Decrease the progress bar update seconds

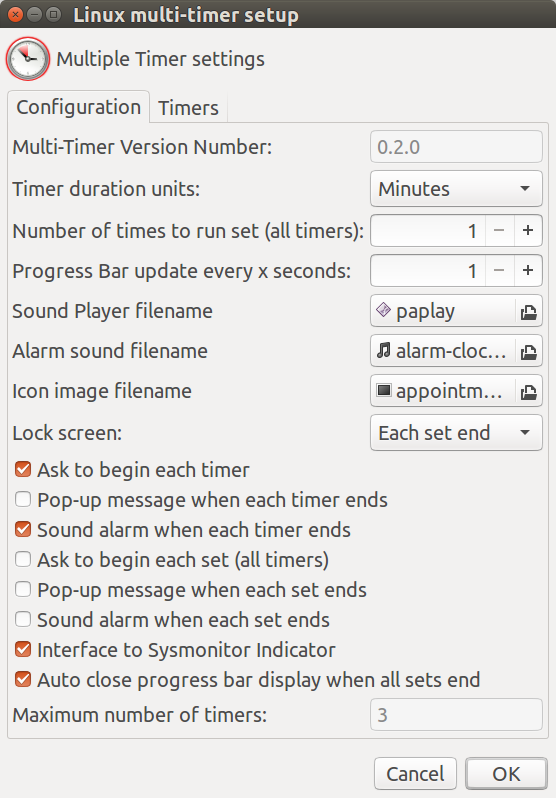pyautogui.click(x=499, y=270)
